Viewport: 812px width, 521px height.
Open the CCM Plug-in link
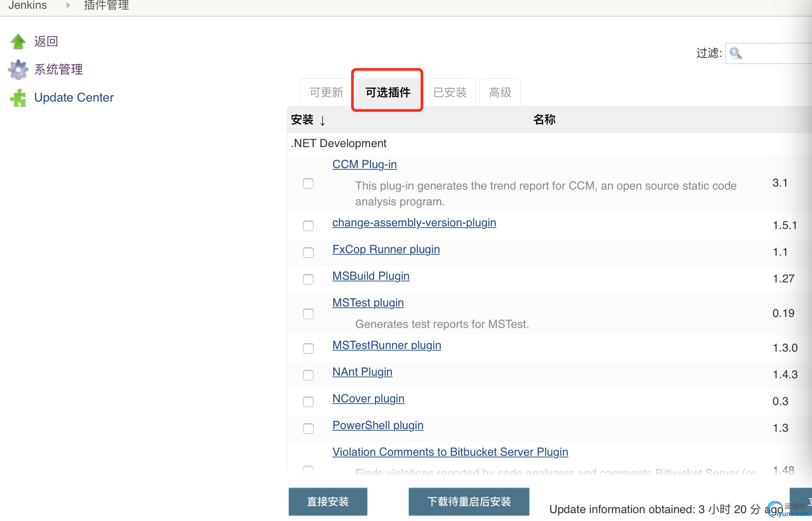tap(364, 164)
